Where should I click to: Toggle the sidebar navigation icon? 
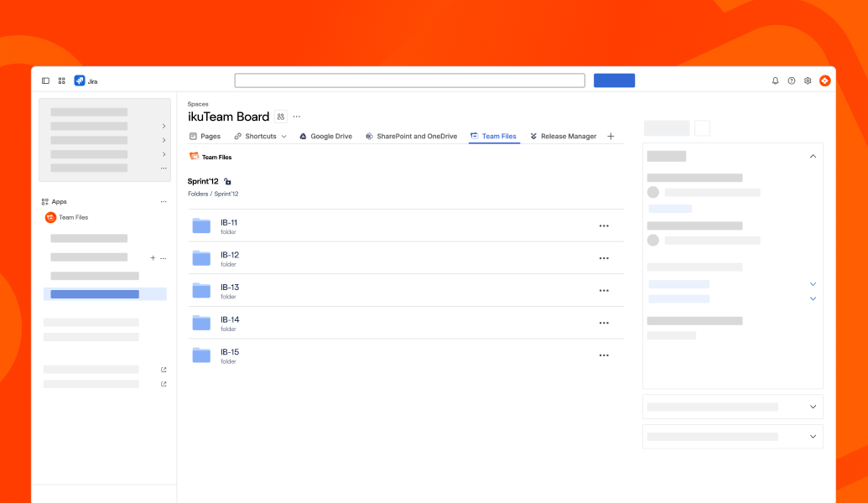(44, 80)
